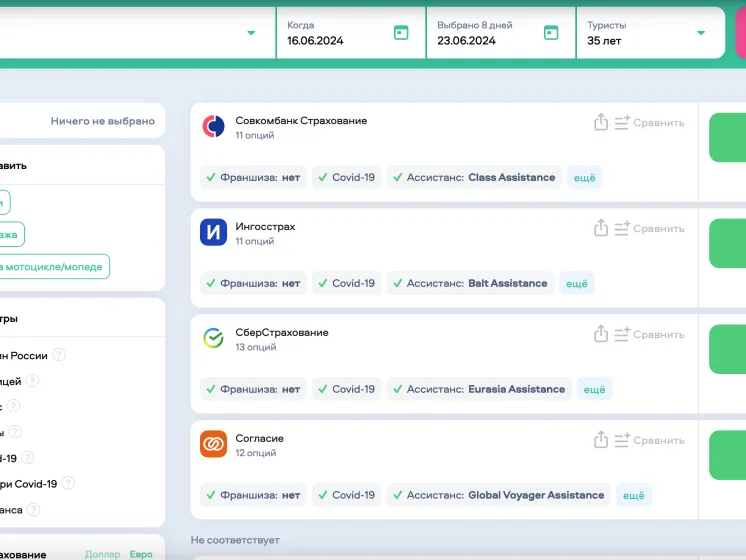Click help icon next to при Covid-19

(x=68, y=483)
